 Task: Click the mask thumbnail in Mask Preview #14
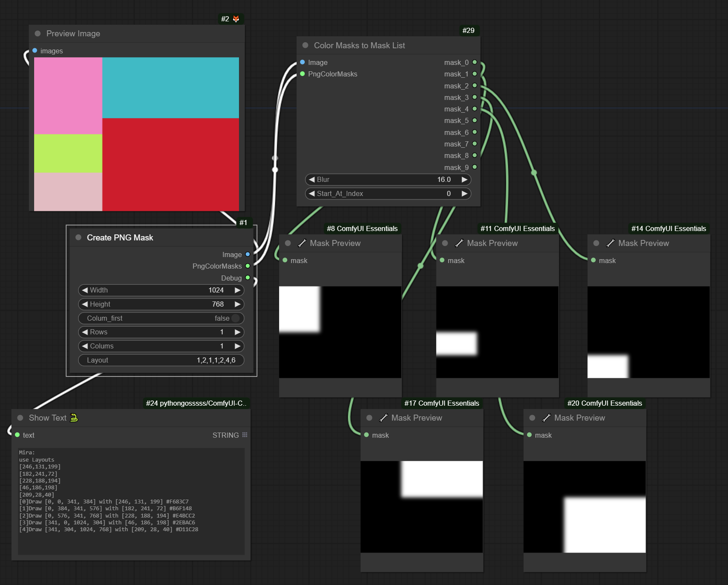[649, 332]
